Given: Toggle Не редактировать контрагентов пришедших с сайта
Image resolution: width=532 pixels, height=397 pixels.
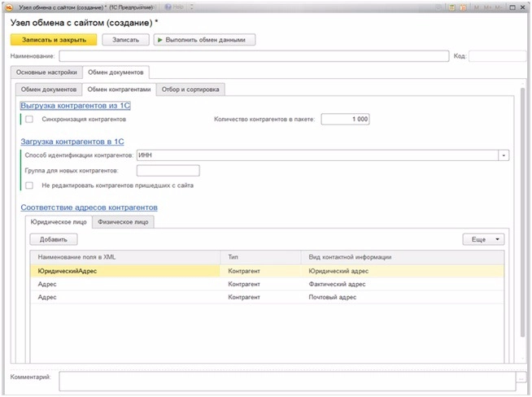Looking at the screenshot, I should coord(29,185).
